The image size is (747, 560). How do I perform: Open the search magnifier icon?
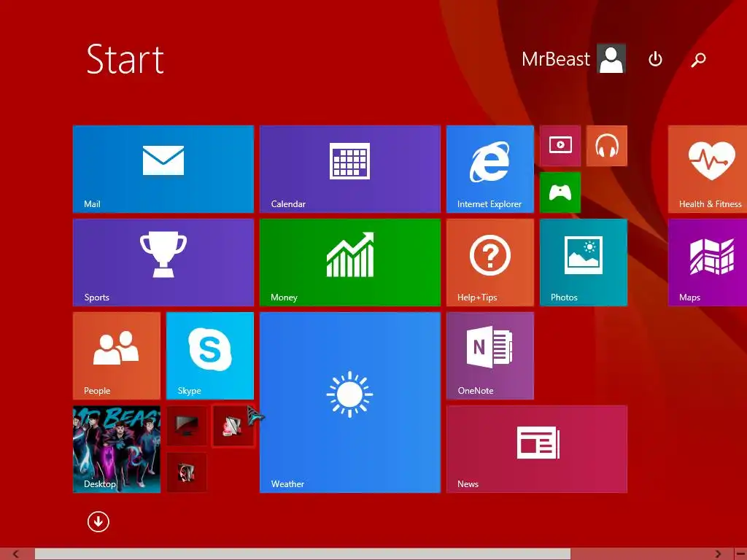click(698, 60)
